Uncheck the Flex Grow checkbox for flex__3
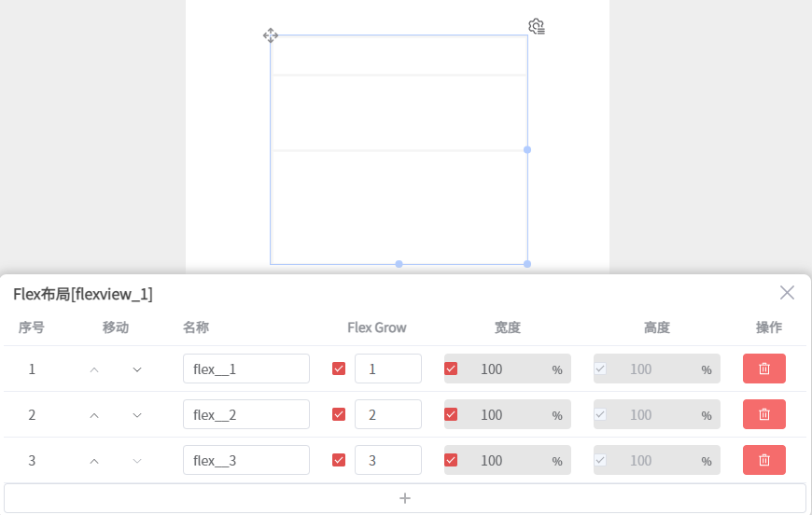Image resolution: width=812 pixels, height=515 pixels. (339, 460)
